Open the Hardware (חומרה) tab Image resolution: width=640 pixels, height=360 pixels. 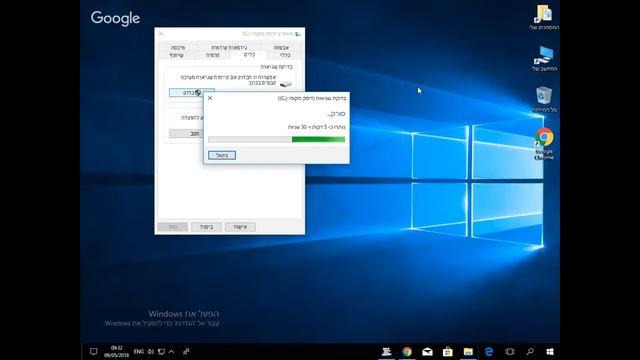point(213,55)
